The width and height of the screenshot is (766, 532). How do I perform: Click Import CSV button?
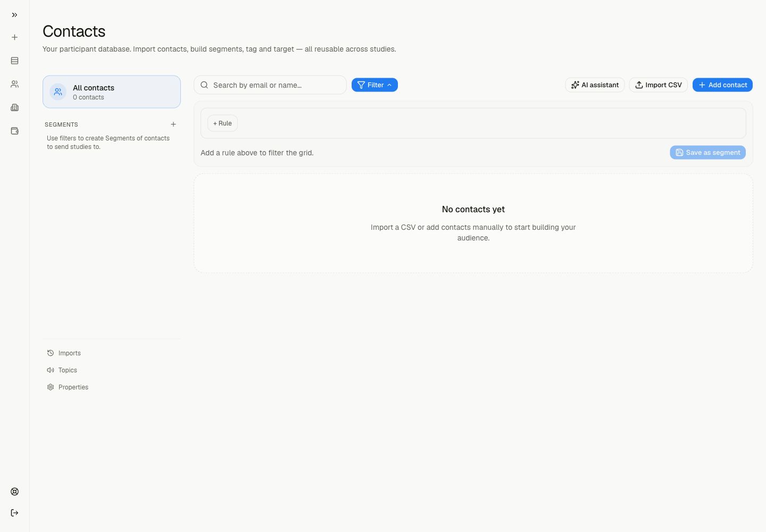pos(659,85)
